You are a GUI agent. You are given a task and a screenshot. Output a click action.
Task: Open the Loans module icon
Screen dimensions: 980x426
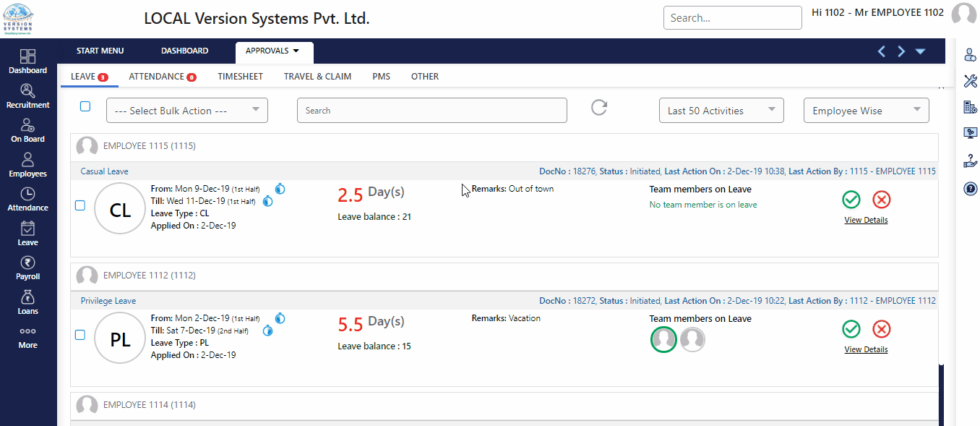27,302
